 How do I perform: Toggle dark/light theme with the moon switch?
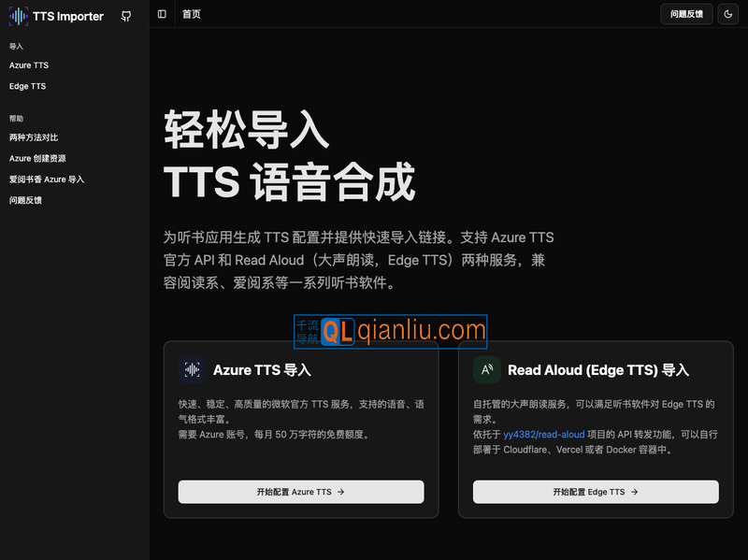(x=727, y=14)
